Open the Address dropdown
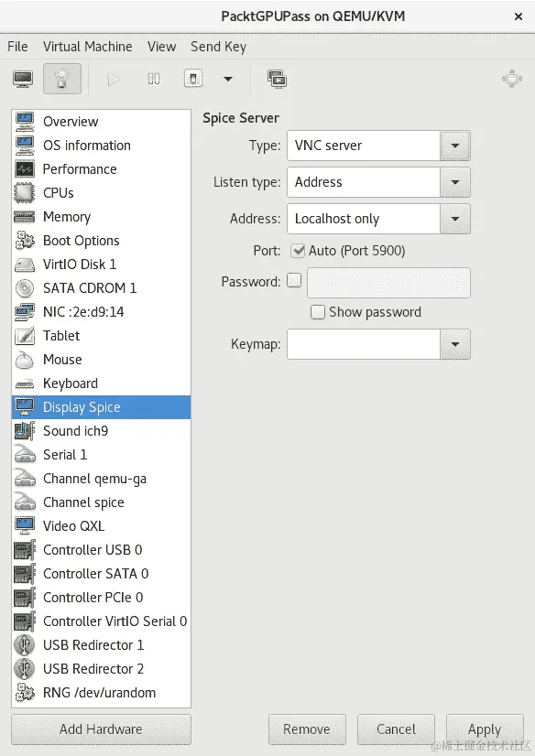Image resolution: width=535 pixels, height=756 pixels. (x=456, y=219)
